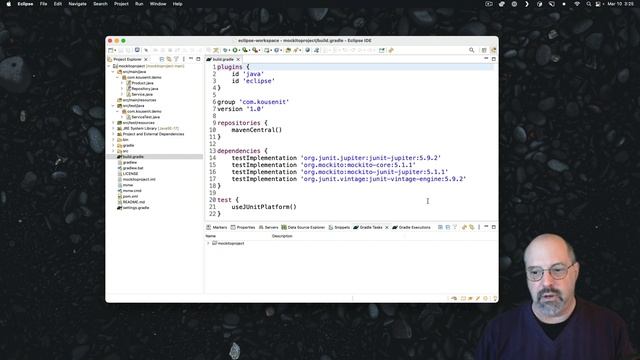Open the Apple menu
Screen dimensions: 640x360
[9, 4]
